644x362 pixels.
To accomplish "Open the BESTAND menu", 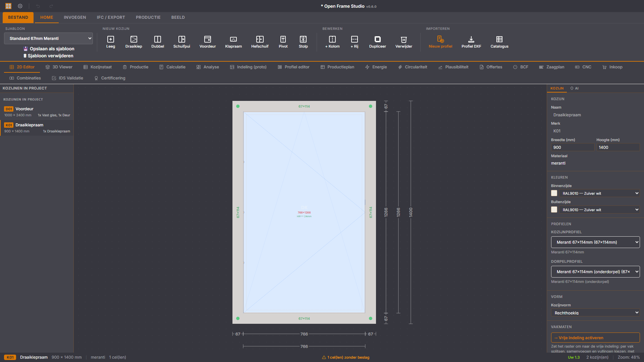I will click(18, 17).
